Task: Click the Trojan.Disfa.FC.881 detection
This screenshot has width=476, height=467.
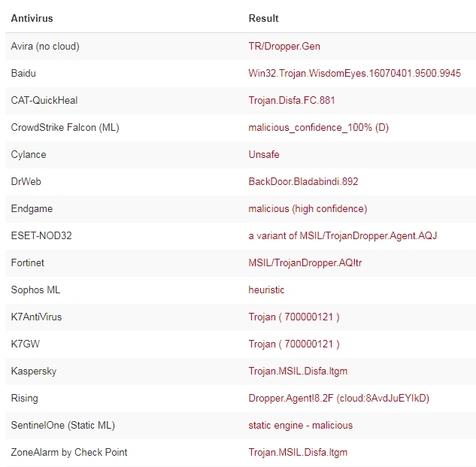Action: (x=292, y=101)
